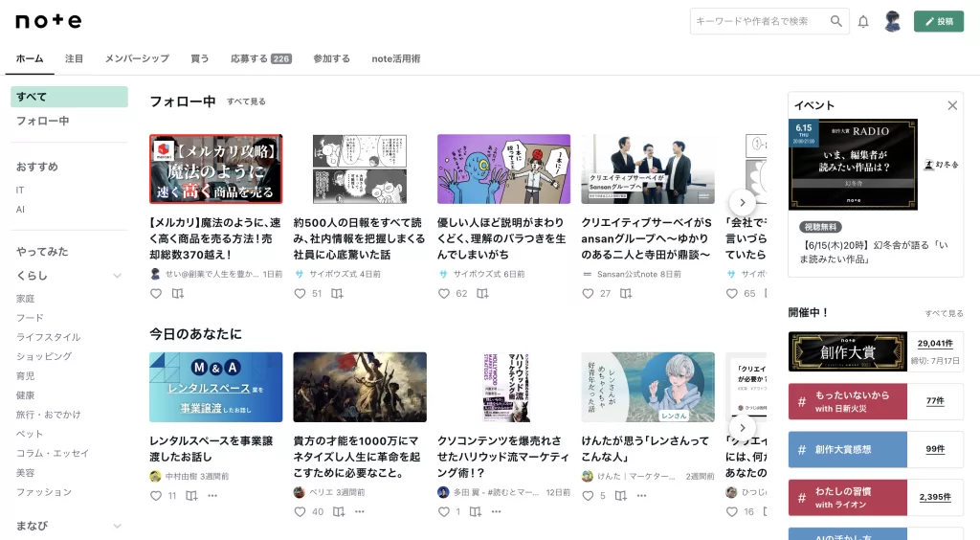Click the keyword search input field
Image resolution: width=980 pixels, height=540 pixels.
(759, 21)
